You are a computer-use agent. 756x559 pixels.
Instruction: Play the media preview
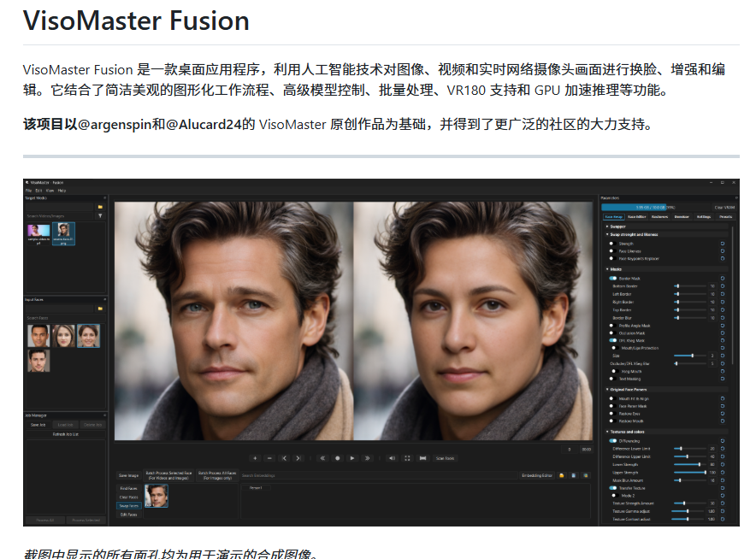pos(352,458)
